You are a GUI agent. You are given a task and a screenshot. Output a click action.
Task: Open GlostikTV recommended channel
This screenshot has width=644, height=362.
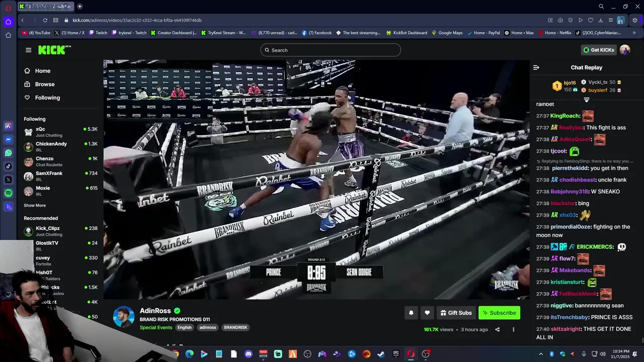coord(60,245)
